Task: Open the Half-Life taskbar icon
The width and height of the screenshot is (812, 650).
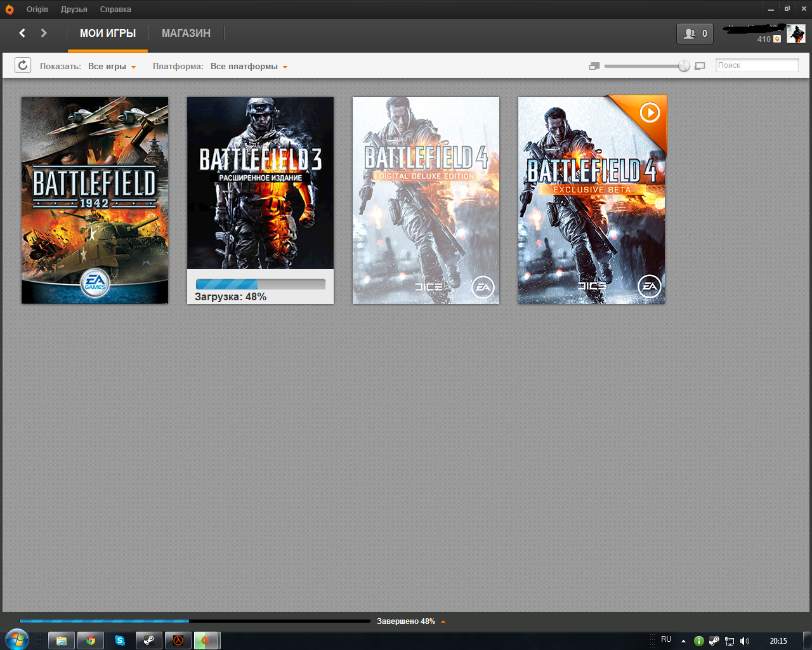Action: coord(178,641)
